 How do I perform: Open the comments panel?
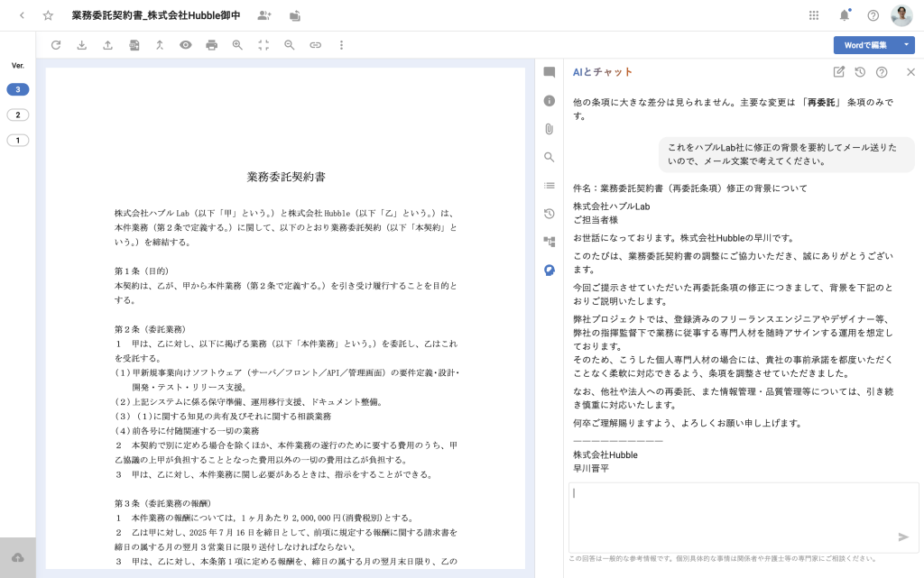click(x=550, y=72)
